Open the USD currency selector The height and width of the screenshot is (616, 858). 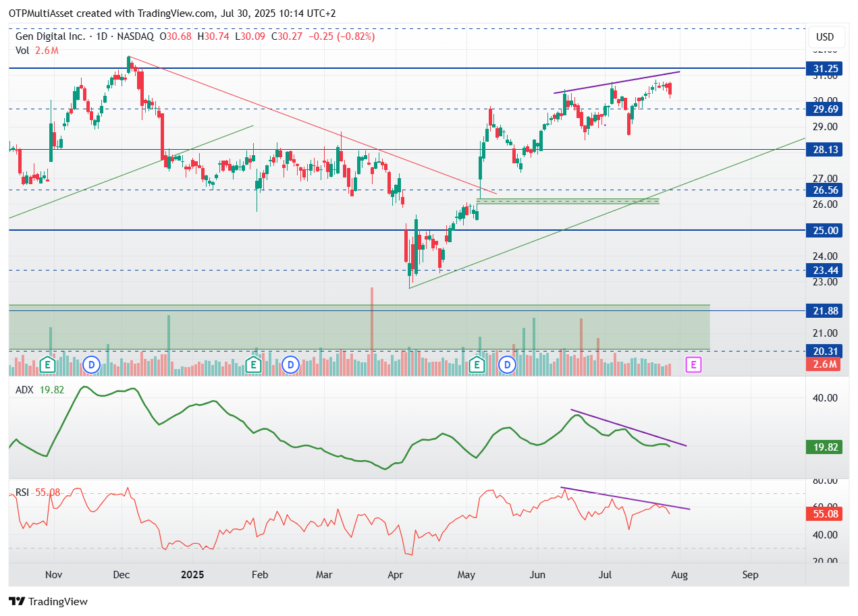pos(824,36)
